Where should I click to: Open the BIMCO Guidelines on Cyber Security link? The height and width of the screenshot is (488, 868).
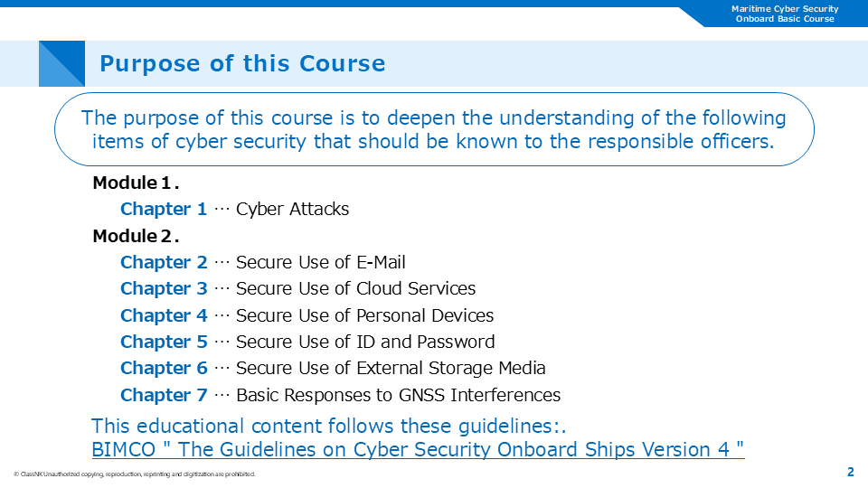418,449
